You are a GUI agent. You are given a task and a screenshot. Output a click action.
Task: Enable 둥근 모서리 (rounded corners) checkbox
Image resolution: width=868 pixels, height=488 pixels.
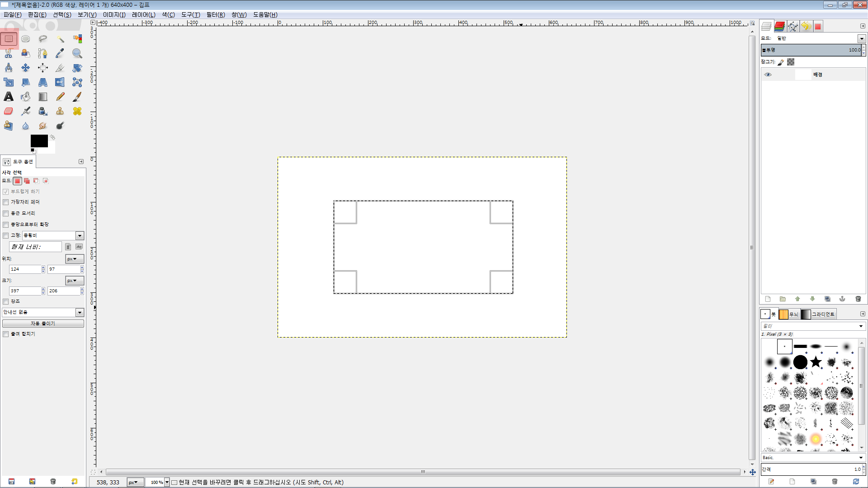tap(6, 214)
